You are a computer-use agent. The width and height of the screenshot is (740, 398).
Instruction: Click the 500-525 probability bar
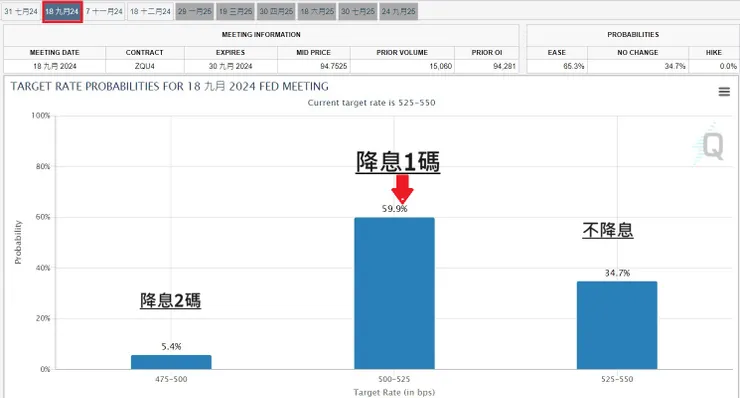[x=394, y=293]
